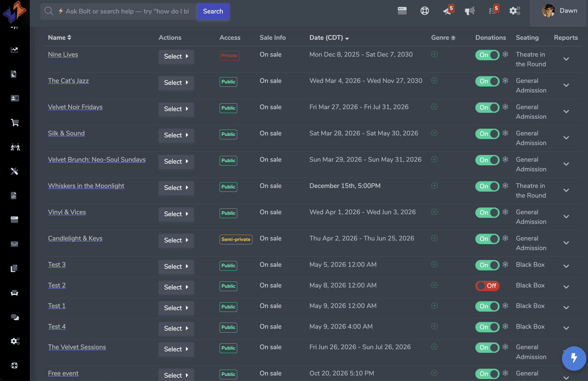Open donation settings gear for The Cat's Jazz
This screenshot has height=381, width=588.
click(505, 80)
